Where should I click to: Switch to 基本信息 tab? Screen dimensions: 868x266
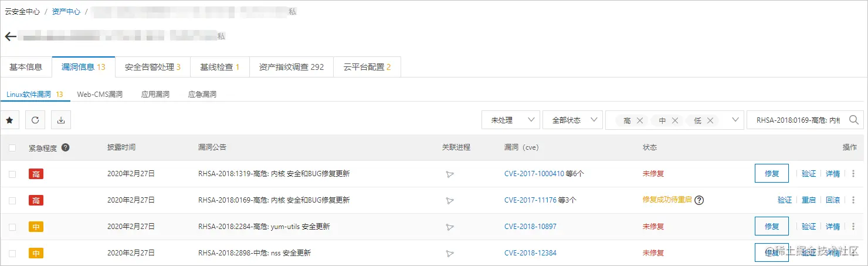[26, 67]
